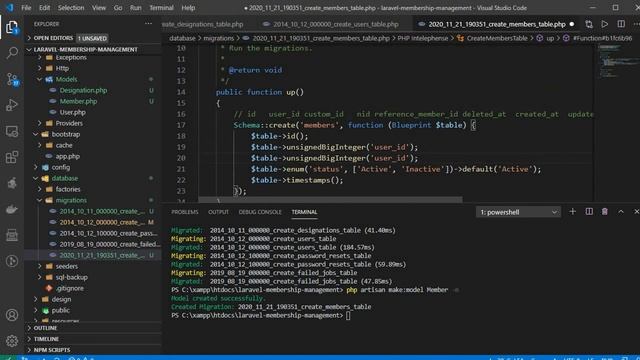The image size is (640, 360).
Task: Open User.php in the explorer
Action: pos(73,113)
